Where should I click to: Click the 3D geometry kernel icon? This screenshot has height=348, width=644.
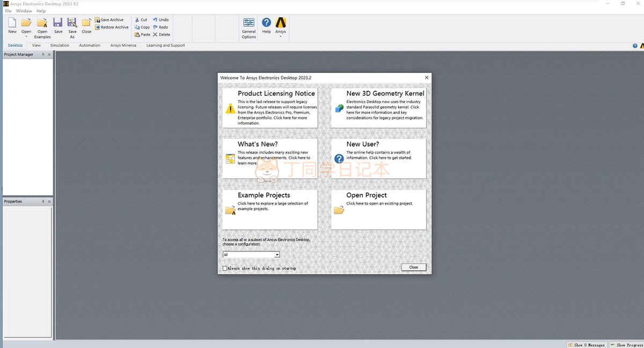coord(339,108)
